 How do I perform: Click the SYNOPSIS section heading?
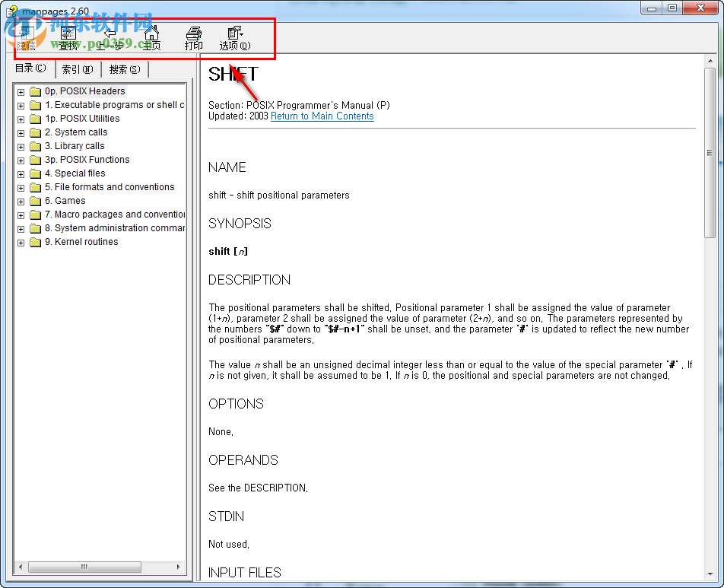(x=240, y=224)
